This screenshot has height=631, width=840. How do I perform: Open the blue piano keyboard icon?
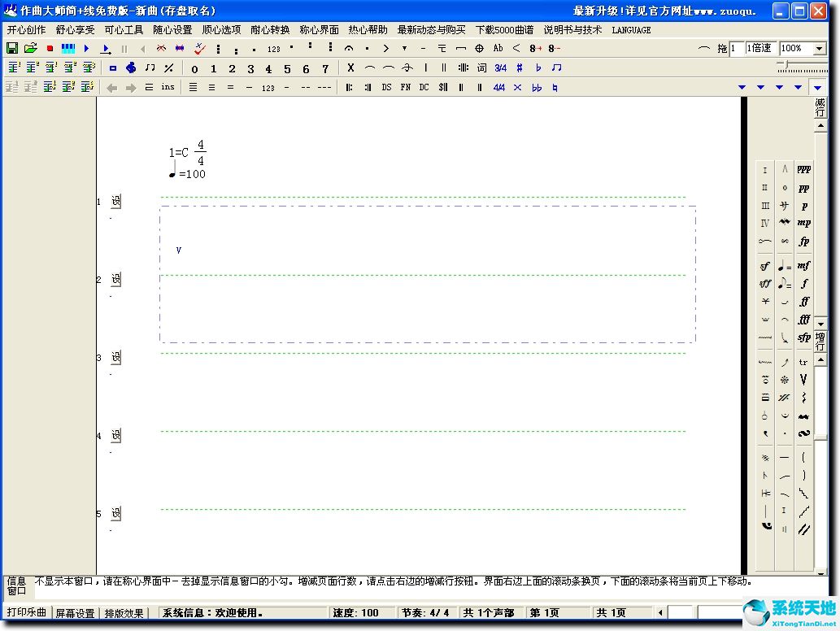68,48
